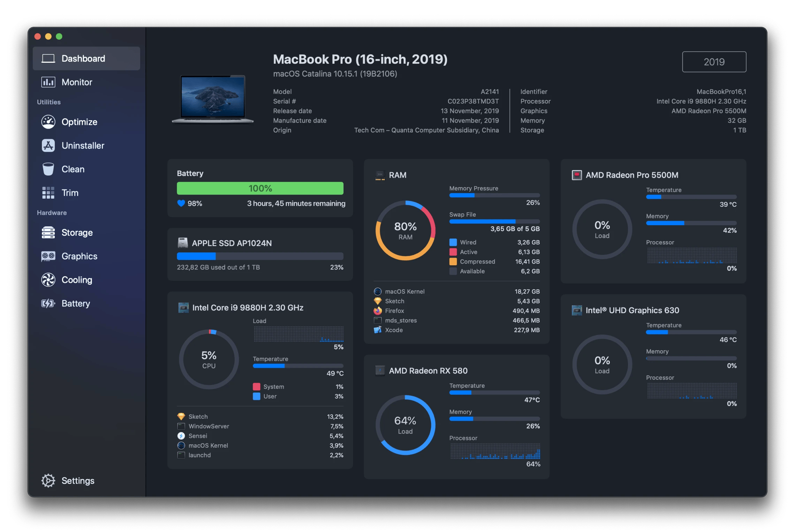The height and width of the screenshot is (532, 795).
Task: Click the 2019 year button
Action: tap(714, 62)
